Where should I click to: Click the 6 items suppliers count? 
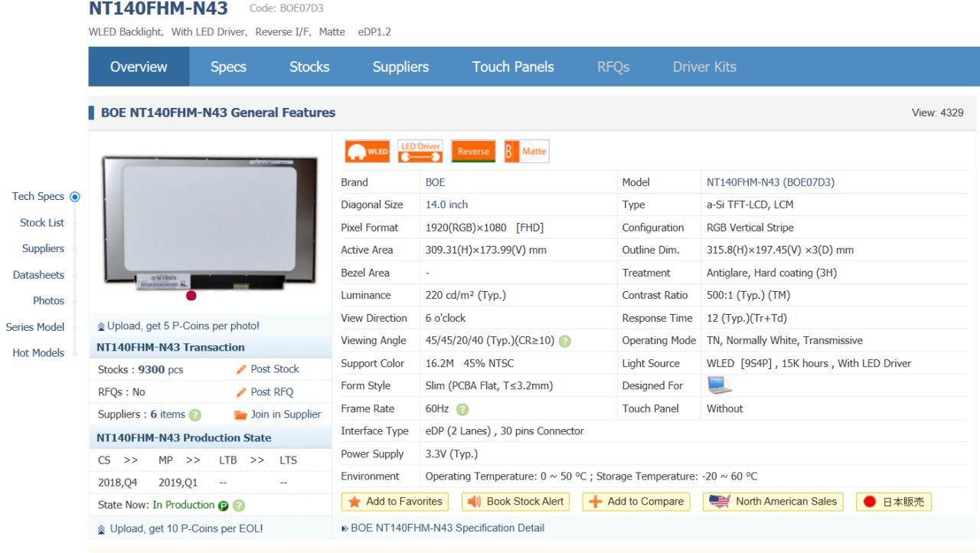168,414
